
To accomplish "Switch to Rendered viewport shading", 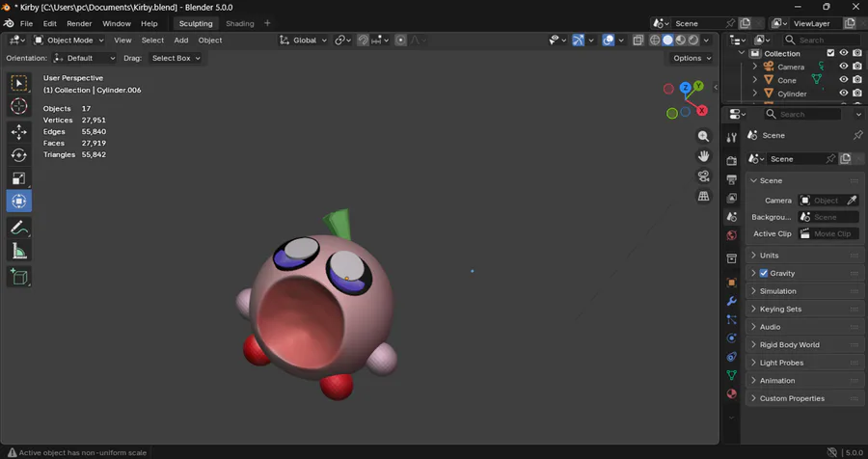I will (693, 40).
